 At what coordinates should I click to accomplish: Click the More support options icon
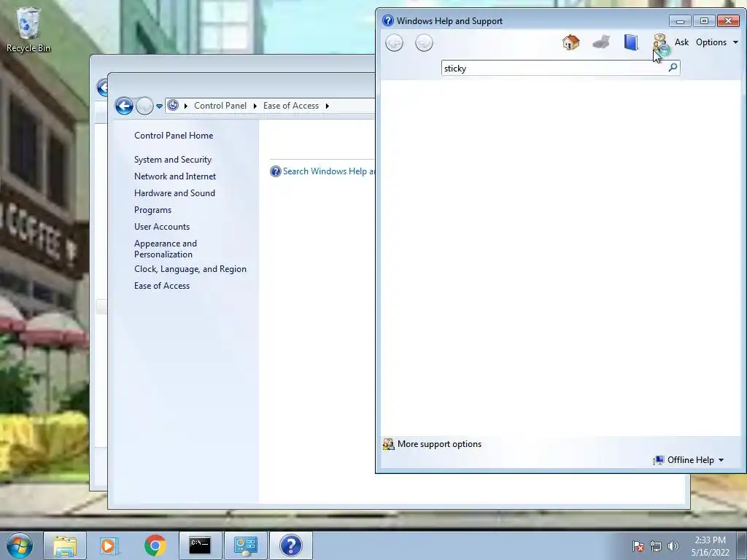point(389,444)
